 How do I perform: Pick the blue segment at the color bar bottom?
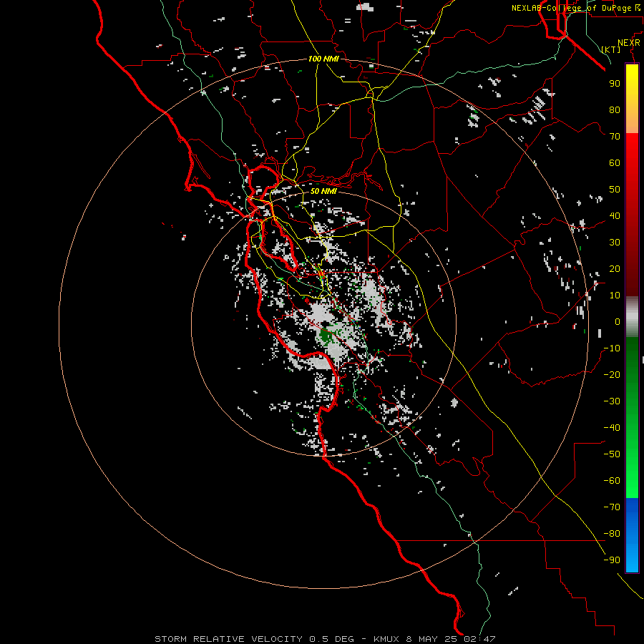pos(632,535)
